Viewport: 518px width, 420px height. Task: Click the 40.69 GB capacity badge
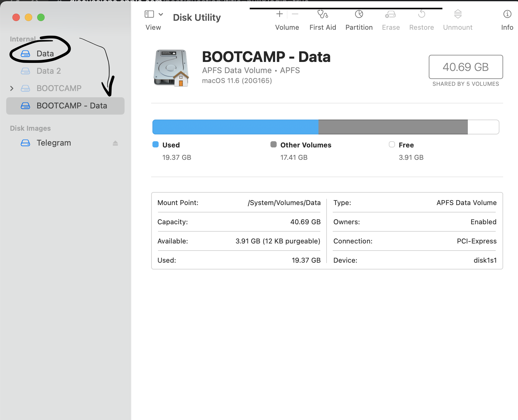(466, 67)
